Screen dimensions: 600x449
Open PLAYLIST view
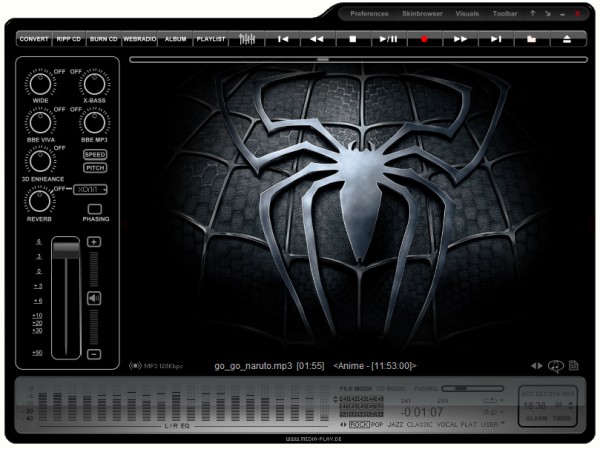click(211, 39)
